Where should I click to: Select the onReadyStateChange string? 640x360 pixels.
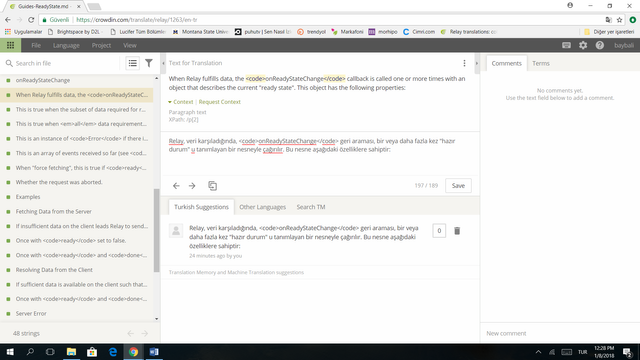pos(77,80)
